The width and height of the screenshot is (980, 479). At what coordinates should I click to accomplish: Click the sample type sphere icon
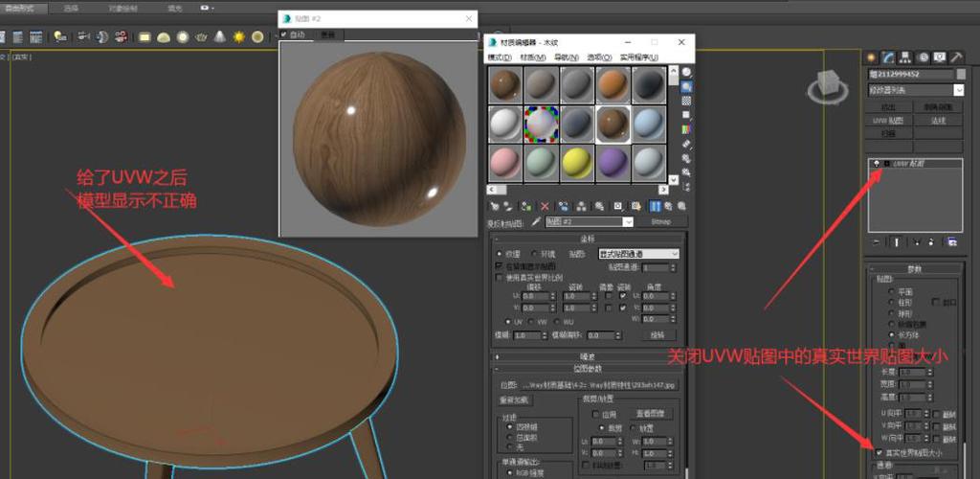pyautogui.click(x=686, y=72)
